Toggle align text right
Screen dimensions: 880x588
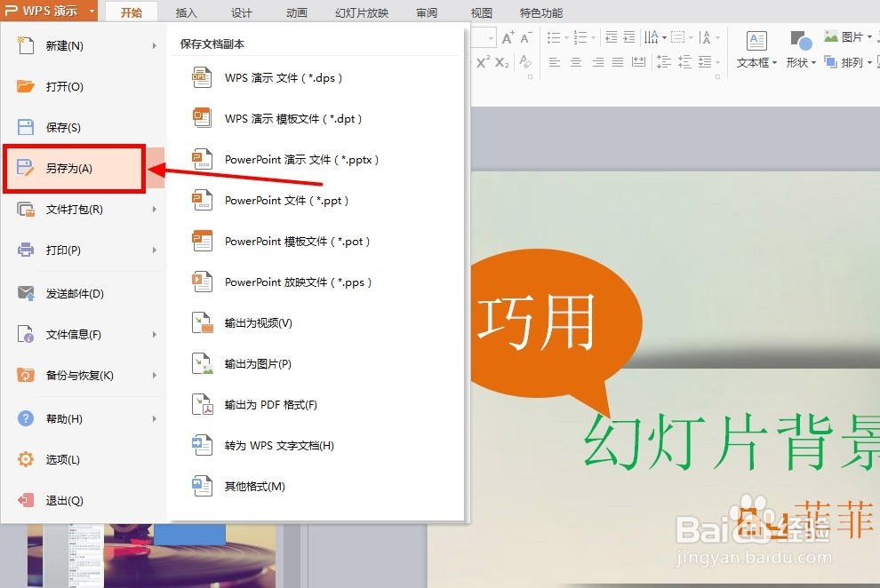coord(598,61)
